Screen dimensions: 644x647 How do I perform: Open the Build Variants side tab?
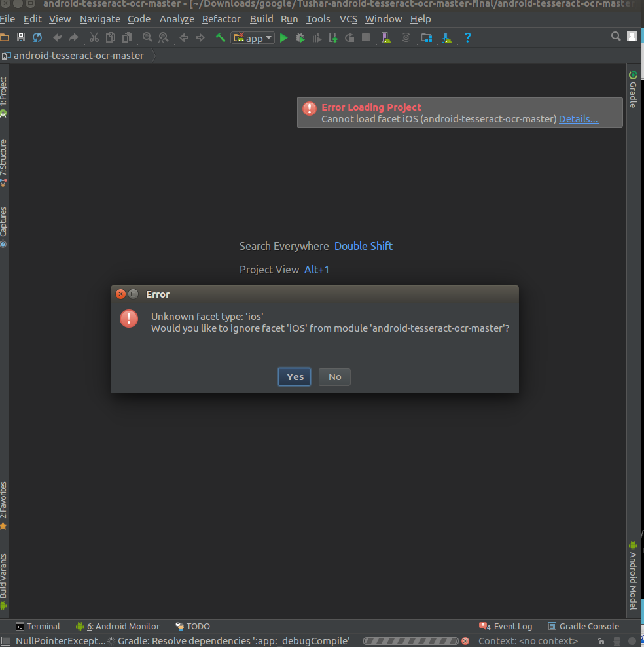[x=4, y=580]
